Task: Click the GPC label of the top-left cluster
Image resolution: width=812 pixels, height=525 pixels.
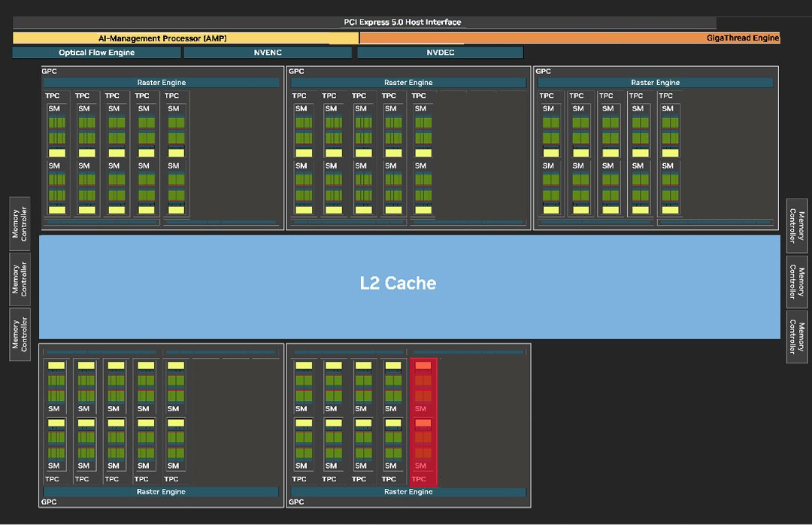Action: coord(49,71)
